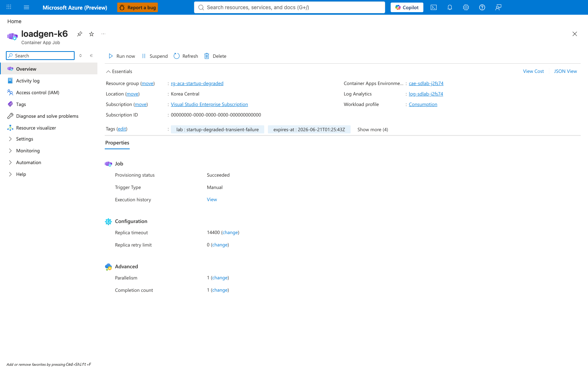The height and width of the screenshot is (368, 588).
Task: Click the Container App Job icon beside title
Action: pyautogui.click(x=12, y=36)
